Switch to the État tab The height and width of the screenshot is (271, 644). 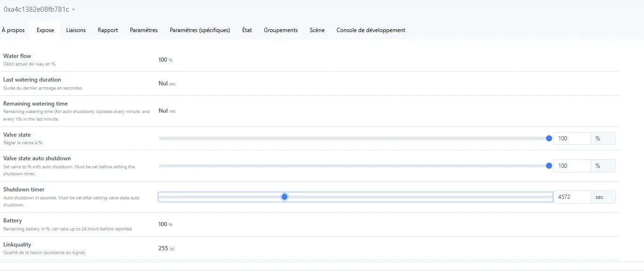pos(247,30)
